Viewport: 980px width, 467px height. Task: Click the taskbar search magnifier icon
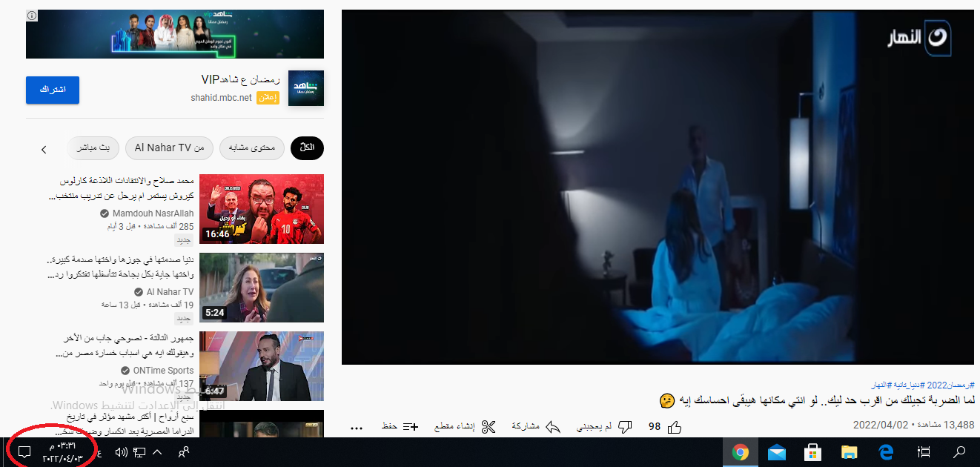click(960, 452)
